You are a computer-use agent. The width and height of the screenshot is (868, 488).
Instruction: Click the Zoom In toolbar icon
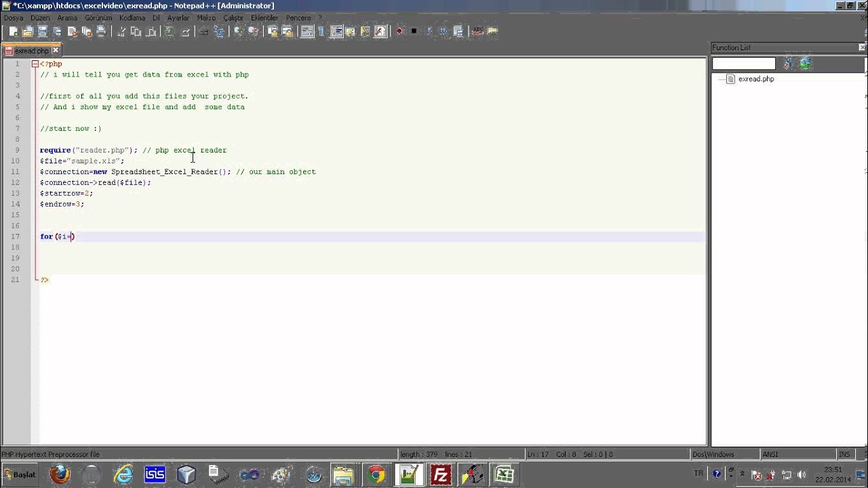click(239, 31)
